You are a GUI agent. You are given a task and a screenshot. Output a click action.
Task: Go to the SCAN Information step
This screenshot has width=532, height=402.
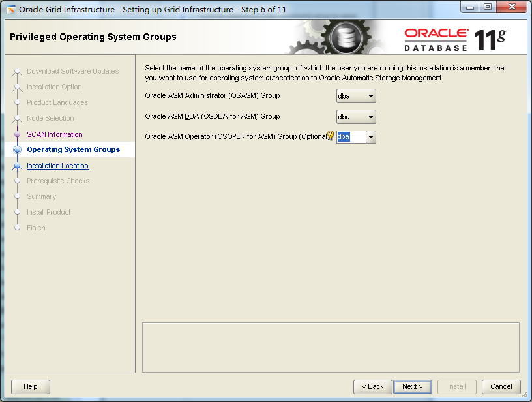coord(55,134)
